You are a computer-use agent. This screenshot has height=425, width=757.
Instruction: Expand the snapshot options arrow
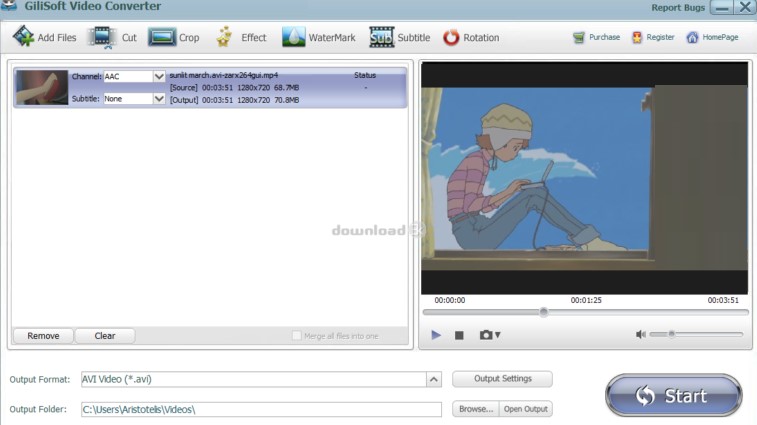(498, 335)
